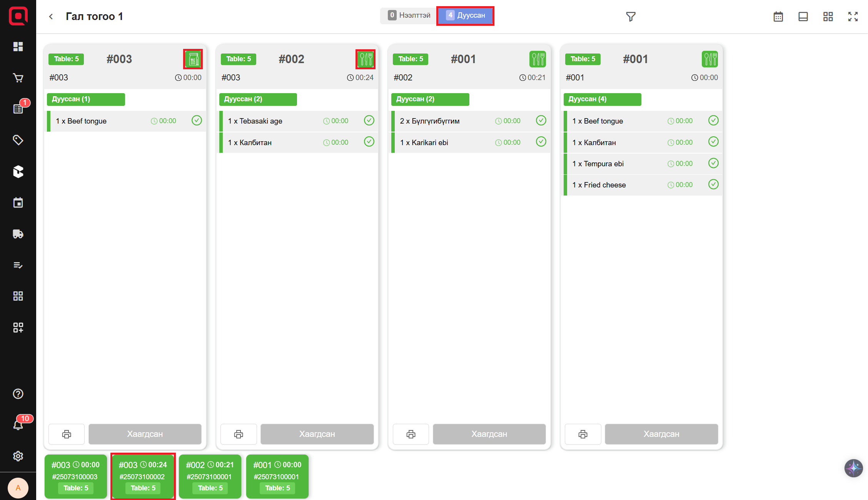
Task: Select the Дууссан tab
Action: click(465, 15)
